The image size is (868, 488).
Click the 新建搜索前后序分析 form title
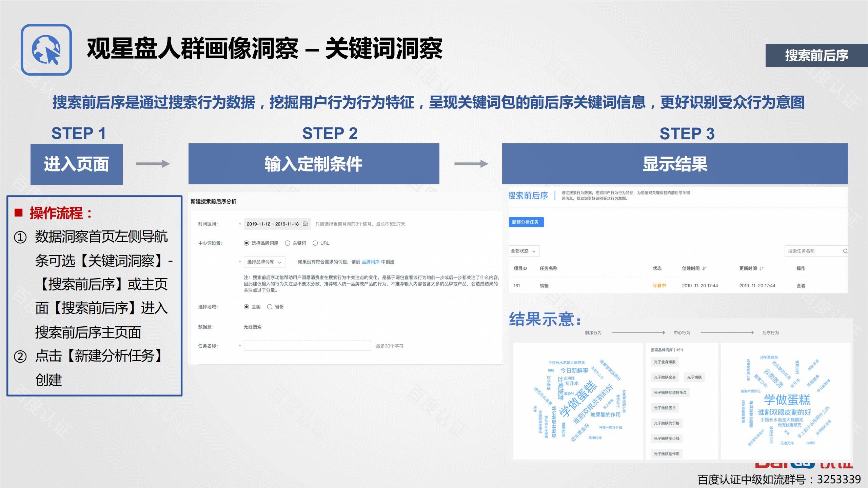(x=213, y=201)
